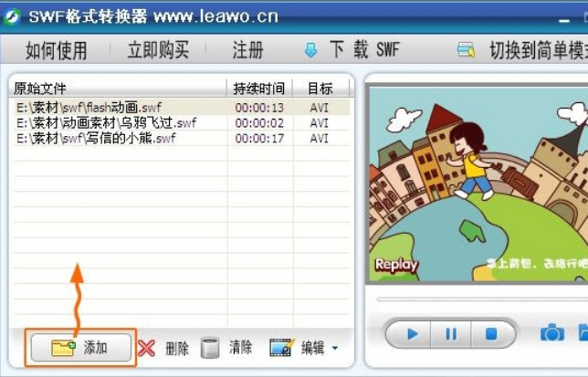Sort by 原始文件 column header

[x=118, y=89]
